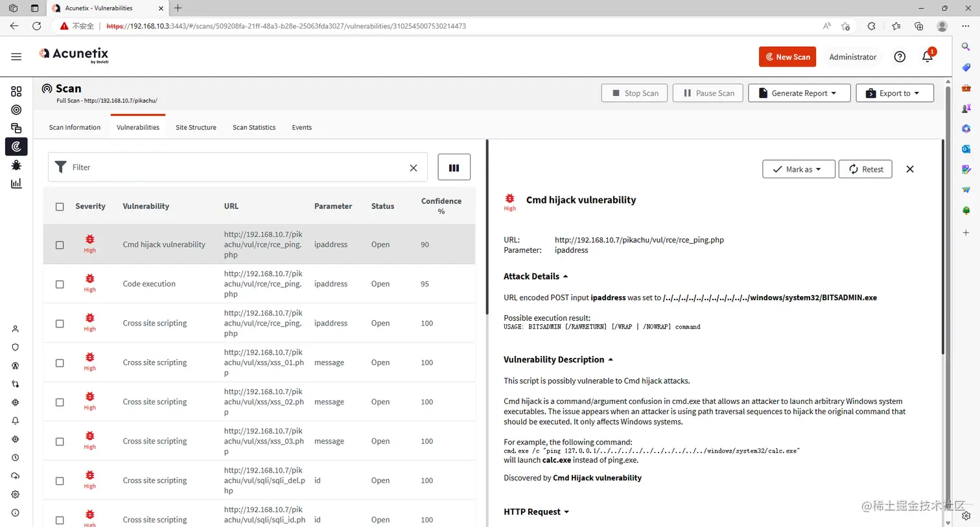Click the Pause Scan button
Viewport: 980px width, 527px height.
pos(708,93)
